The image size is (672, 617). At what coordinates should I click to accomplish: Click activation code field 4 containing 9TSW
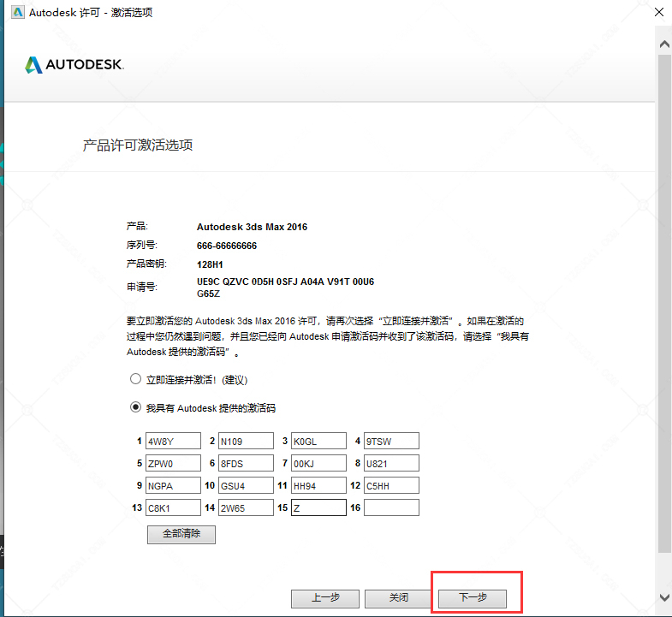(x=392, y=441)
